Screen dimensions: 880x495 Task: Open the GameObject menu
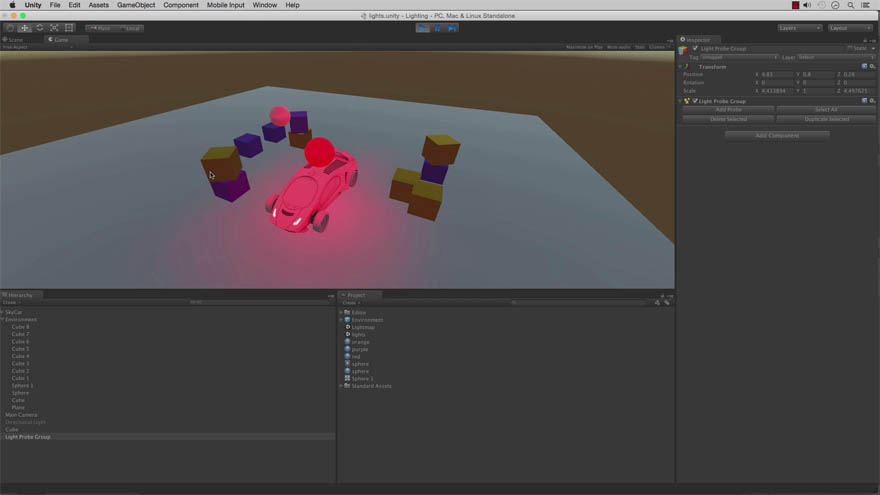click(x=136, y=5)
